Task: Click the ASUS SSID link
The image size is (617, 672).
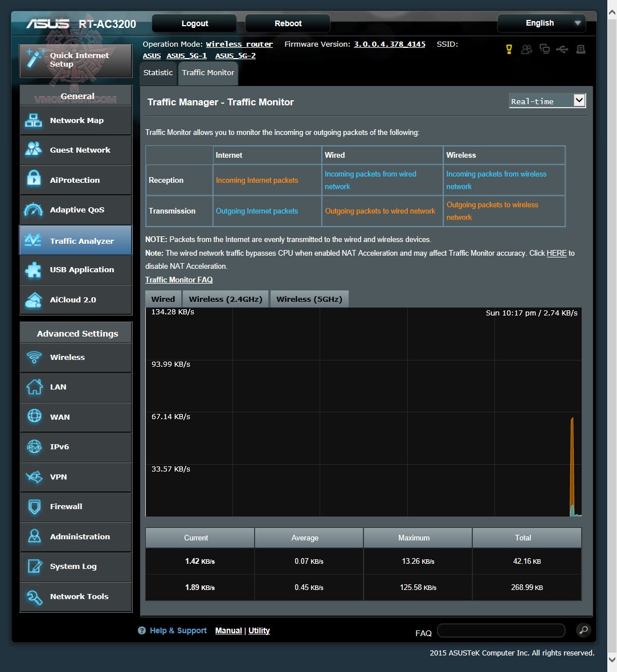Action: click(x=152, y=56)
